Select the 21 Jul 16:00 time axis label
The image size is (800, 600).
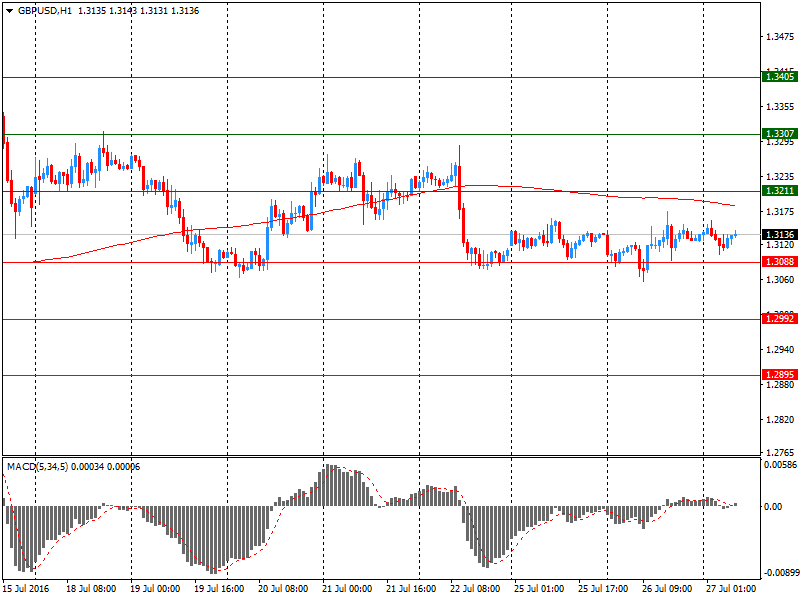tap(411, 589)
